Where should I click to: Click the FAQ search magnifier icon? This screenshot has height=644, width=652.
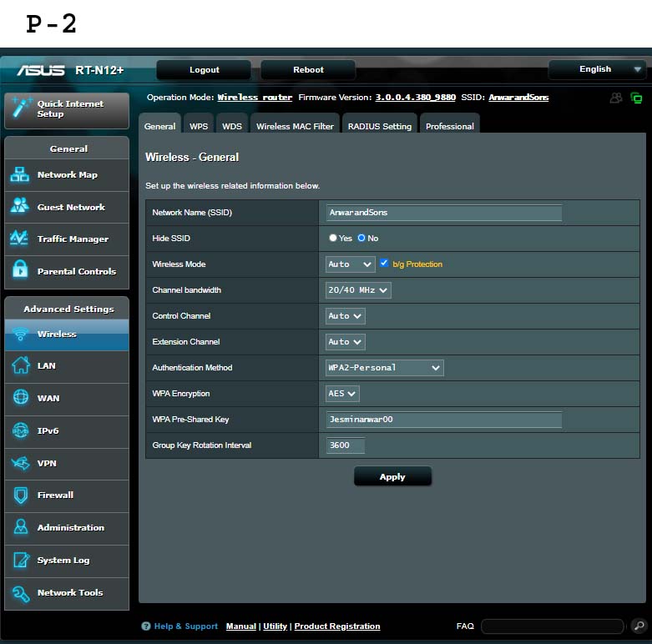(x=638, y=626)
